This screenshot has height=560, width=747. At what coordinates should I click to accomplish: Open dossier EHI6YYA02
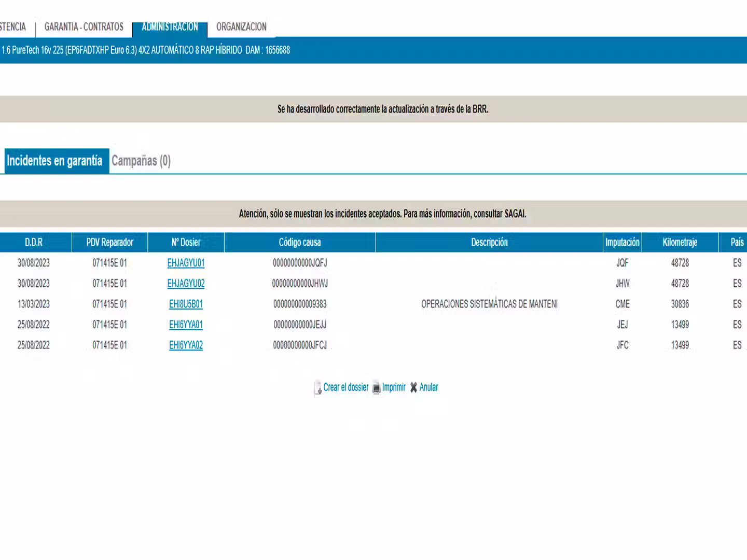pyautogui.click(x=186, y=345)
